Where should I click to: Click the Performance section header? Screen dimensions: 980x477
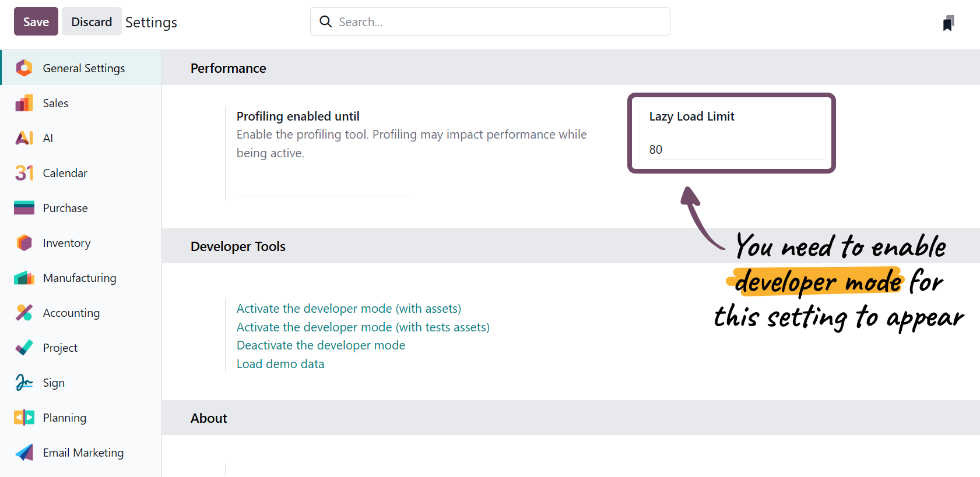pyautogui.click(x=571, y=68)
